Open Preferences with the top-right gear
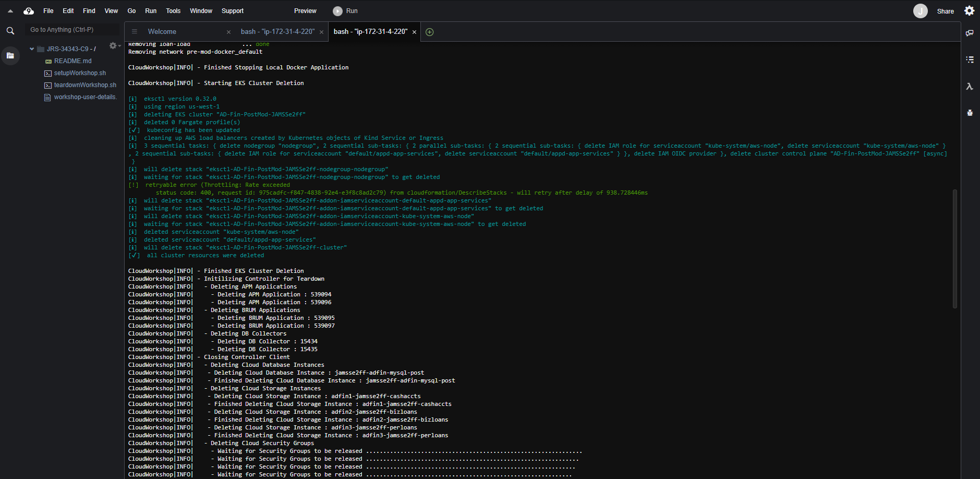The width and height of the screenshot is (980, 479). pyautogui.click(x=969, y=11)
